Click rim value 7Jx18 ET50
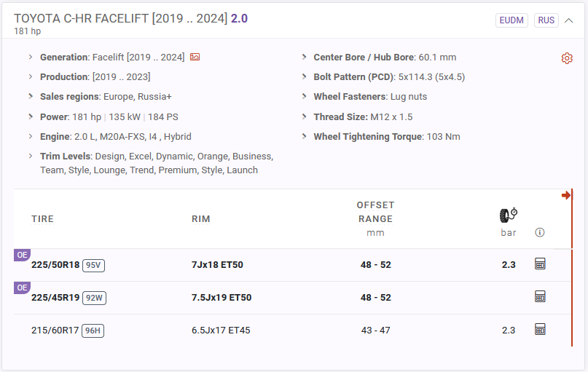This screenshot has width=588, height=372. [217, 265]
